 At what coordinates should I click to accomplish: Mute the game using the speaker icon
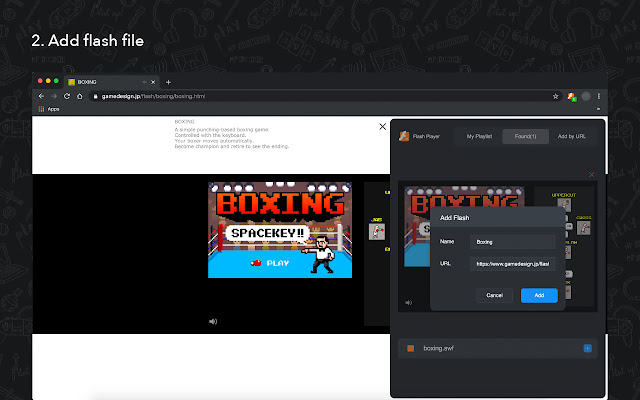[212, 321]
